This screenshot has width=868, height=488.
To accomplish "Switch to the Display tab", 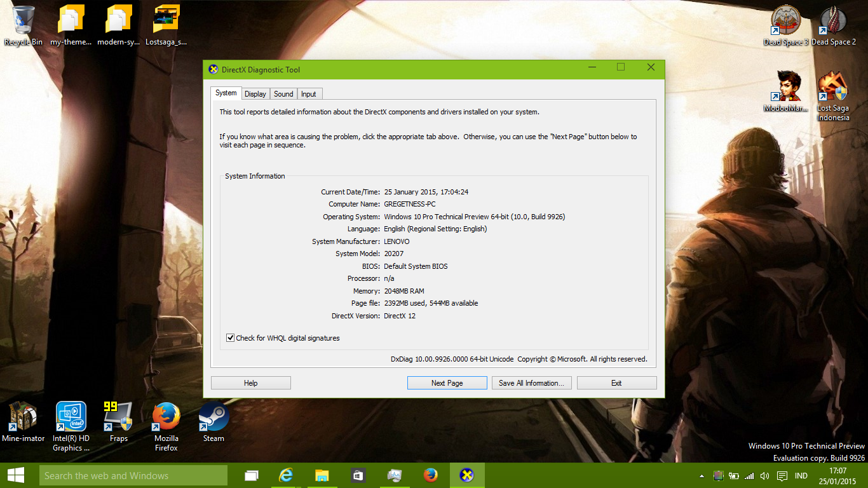I will [255, 94].
